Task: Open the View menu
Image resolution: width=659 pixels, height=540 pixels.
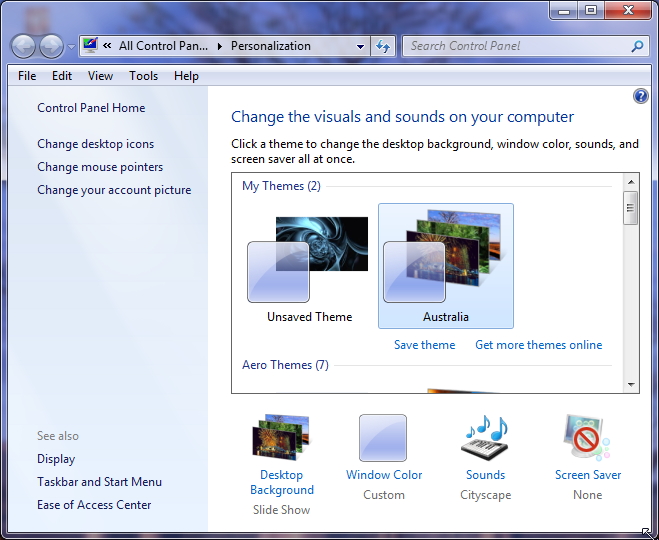Action: [100, 76]
